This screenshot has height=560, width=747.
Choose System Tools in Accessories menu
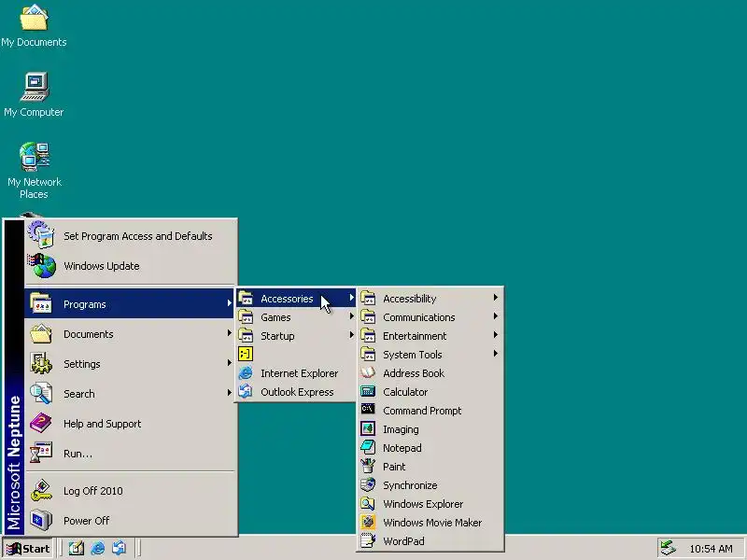click(x=430, y=354)
